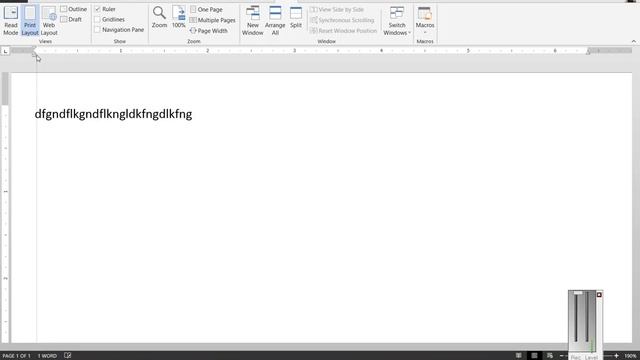This screenshot has width=640, height=360.
Task: Click View Side by Side
Action: (x=337, y=9)
